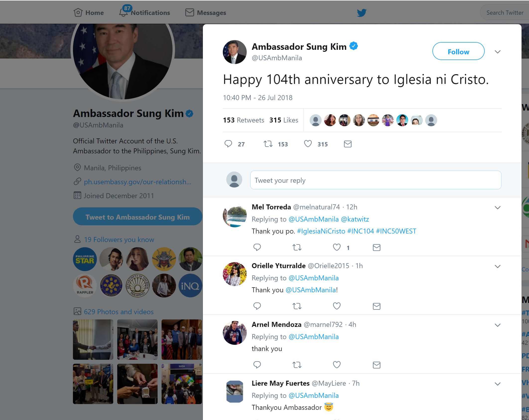
Task: Go to the Home tab
Action: pyautogui.click(x=89, y=13)
